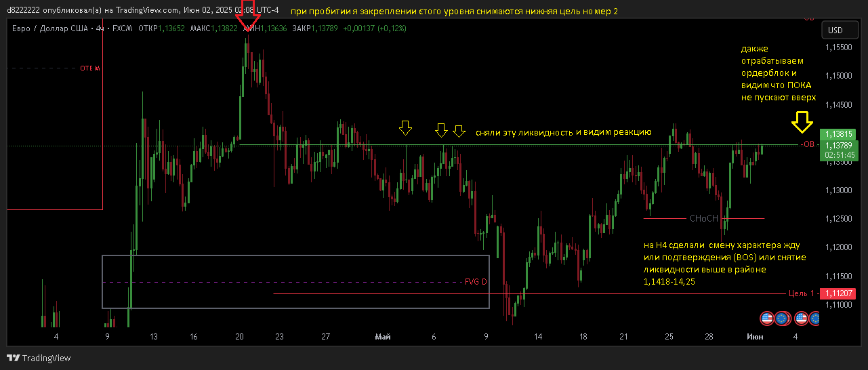Open the rightmost EU flag economic event
The height and width of the screenshot is (370, 868).
click(x=815, y=318)
